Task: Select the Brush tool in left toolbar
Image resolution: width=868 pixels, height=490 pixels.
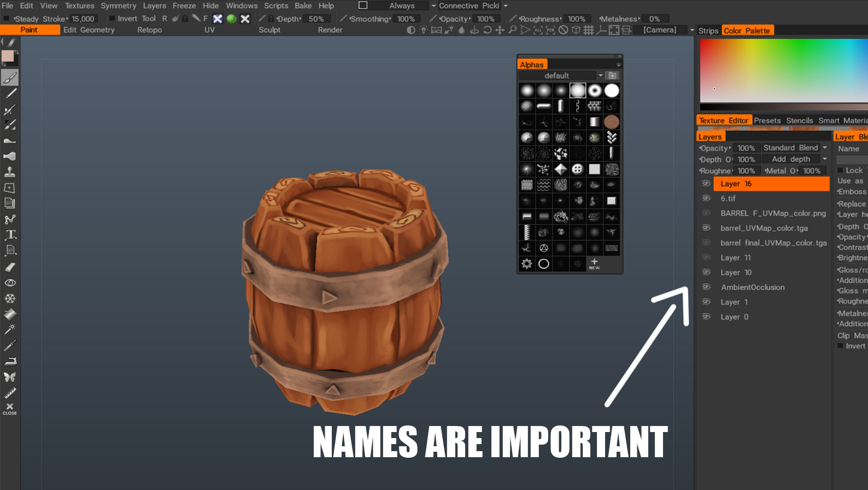Action: [10, 78]
